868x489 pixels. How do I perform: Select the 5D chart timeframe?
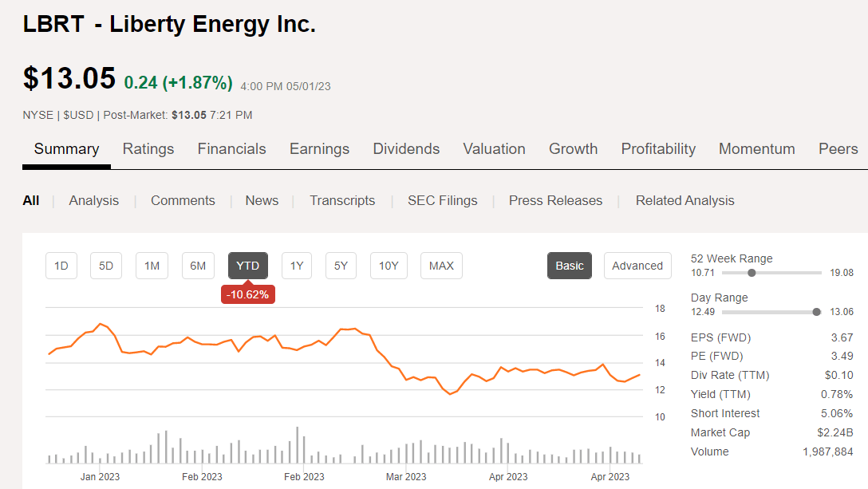[x=106, y=266]
